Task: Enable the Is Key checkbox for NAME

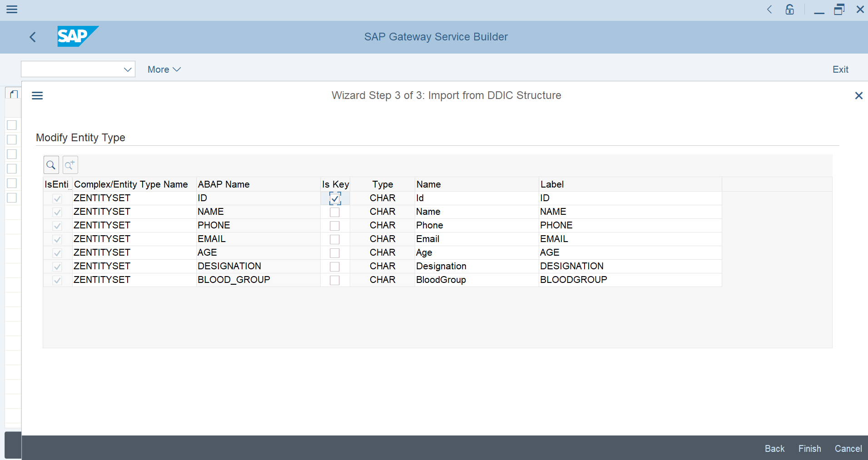Action: 335,212
